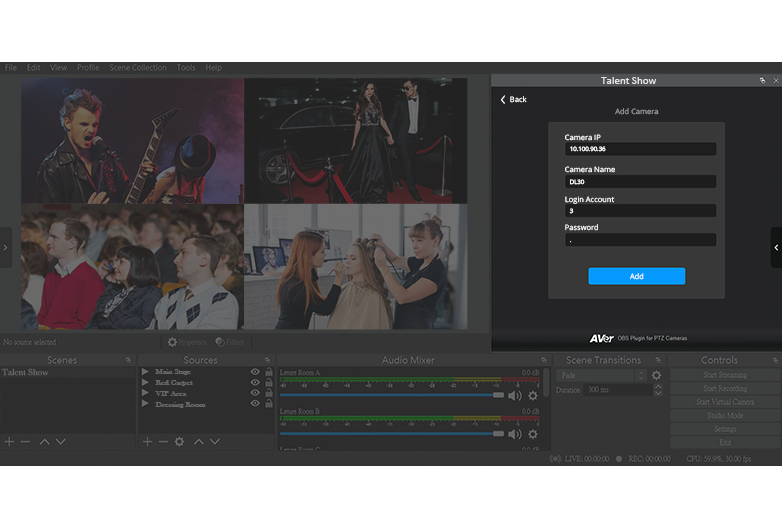Mute Lecture Room A speaker icon
The width and height of the screenshot is (782, 521).
click(x=514, y=395)
